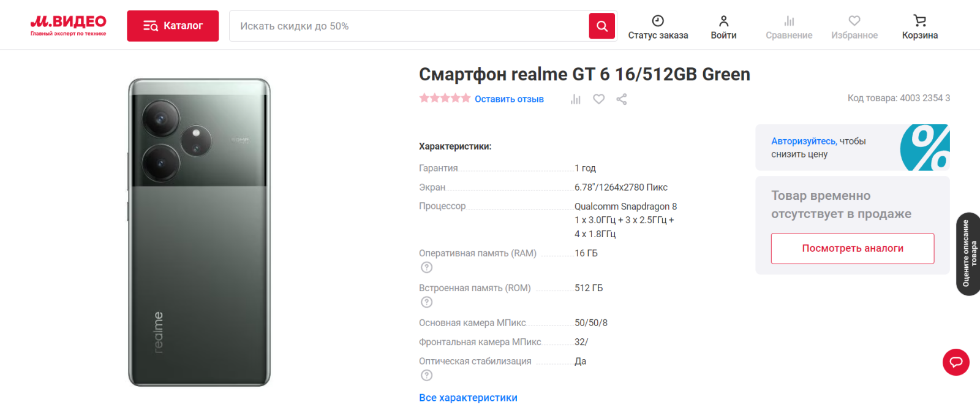This screenshot has width=980, height=410.
Task: Click the 'Товар временно отсутствует в продаже' notice
Action: coord(841,205)
